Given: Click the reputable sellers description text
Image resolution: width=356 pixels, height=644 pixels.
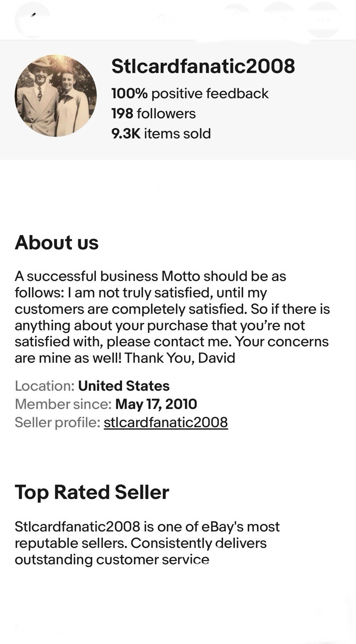Looking at the screenshot, I should (147, 543).
